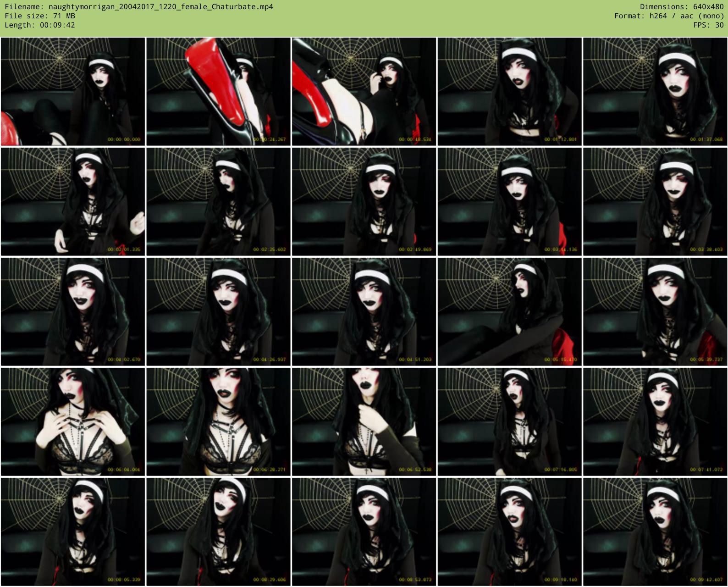Viewport: 728px width, 587px height.
Task: Select the frame at 00:03:38.403
Action: (x=655, y=201)
